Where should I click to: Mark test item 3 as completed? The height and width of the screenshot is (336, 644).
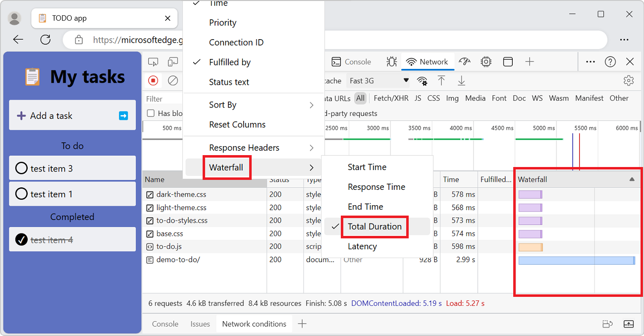pyautogui.click(x=21, y=168)
